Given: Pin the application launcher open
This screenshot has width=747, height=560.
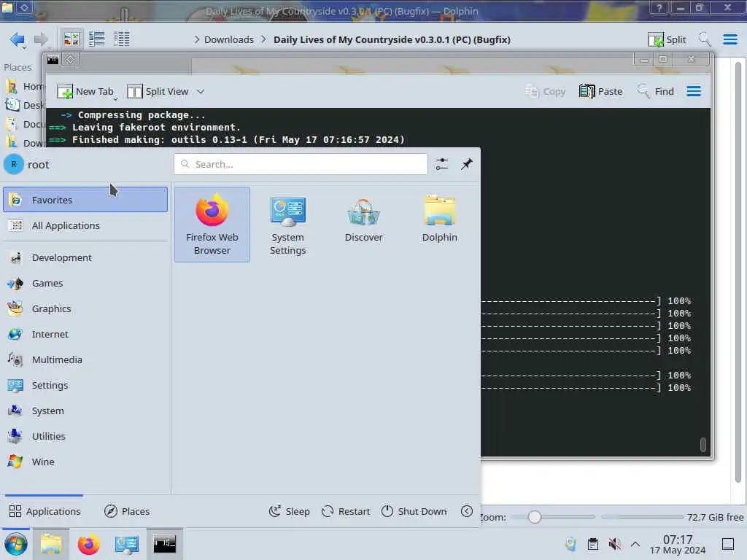Looking at the screenshot, I should pyautogui.click(x=466, y=164).
